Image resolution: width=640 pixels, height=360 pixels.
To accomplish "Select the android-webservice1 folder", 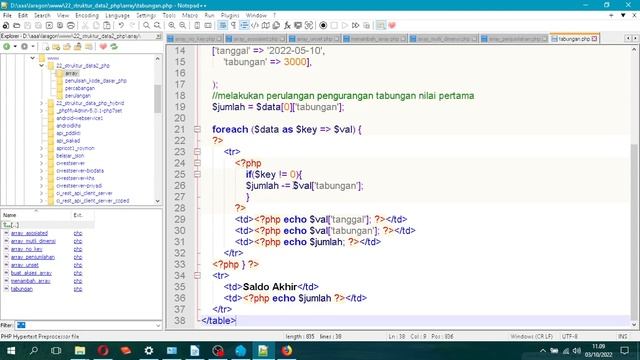I will click(80, 118).
